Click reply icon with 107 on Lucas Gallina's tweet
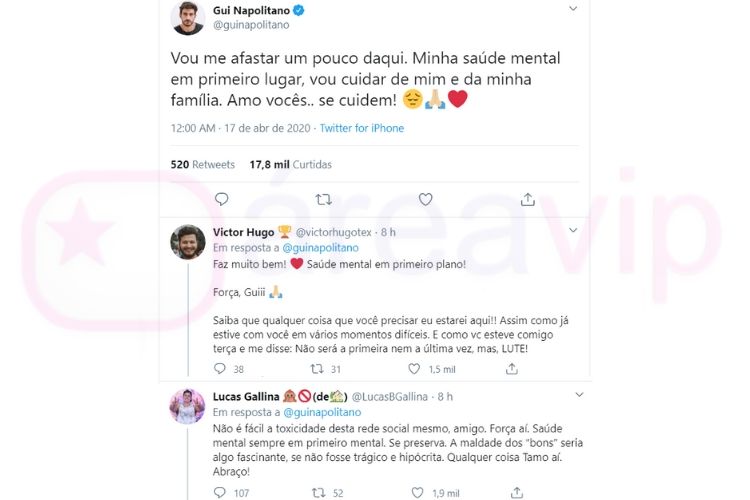Image resolution: width=750 pixels, height=500 pixels. click(x=220, y=493)
